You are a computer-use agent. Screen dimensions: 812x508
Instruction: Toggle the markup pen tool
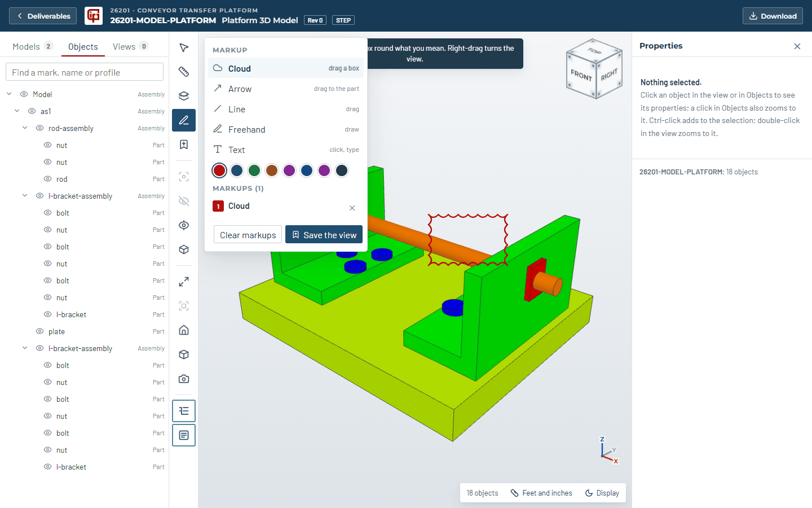[184, 120]
